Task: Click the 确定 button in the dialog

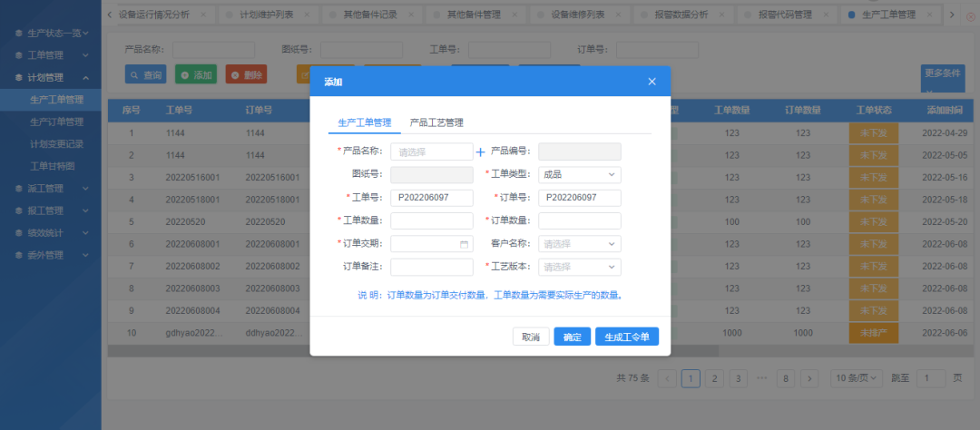Action: coord(572,337)
